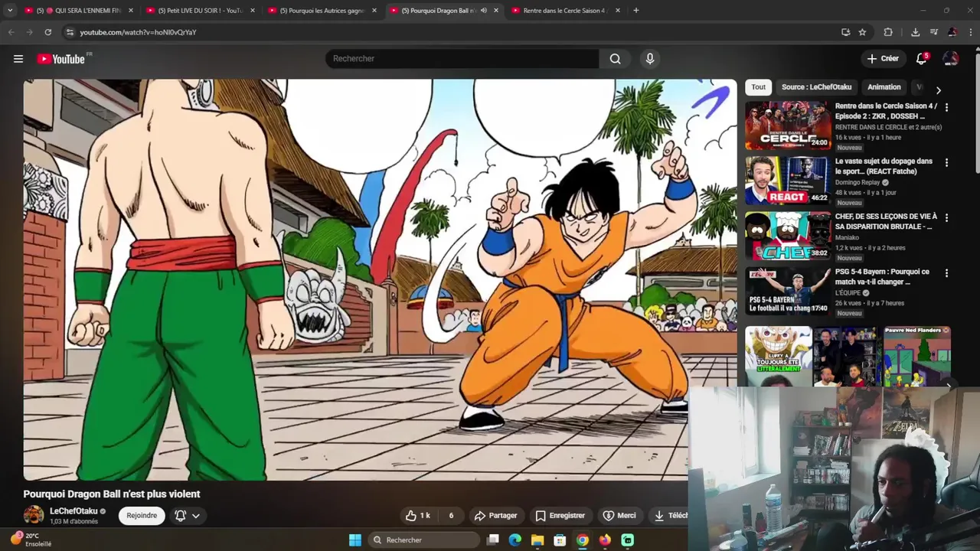Save video with Enregistrer button
This screenshot has height=551, width=980.
(x=560, y=516)
